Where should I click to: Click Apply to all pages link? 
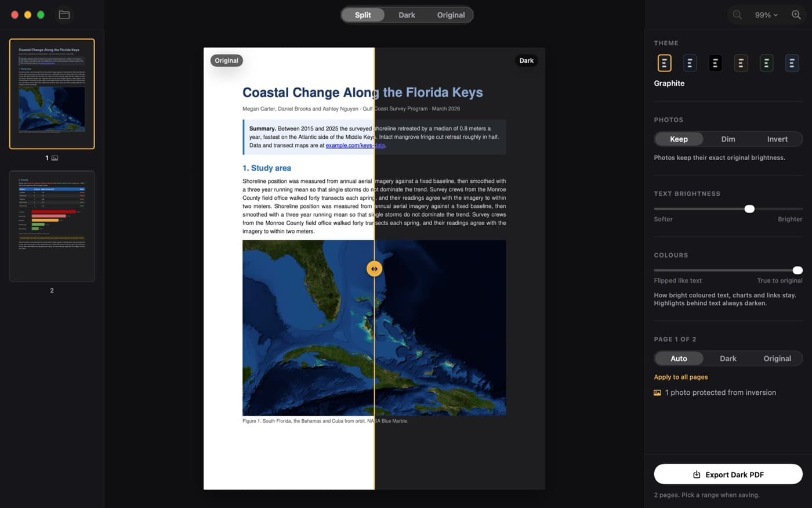681,377
